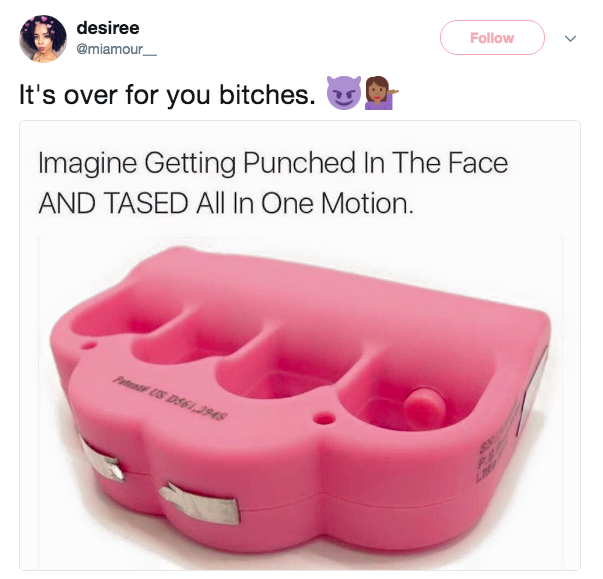The height and width of the screenshot is (579, 603).
Task: Click the "Imagine Getting Punched In The Face" caption
Action: point(273,163)
